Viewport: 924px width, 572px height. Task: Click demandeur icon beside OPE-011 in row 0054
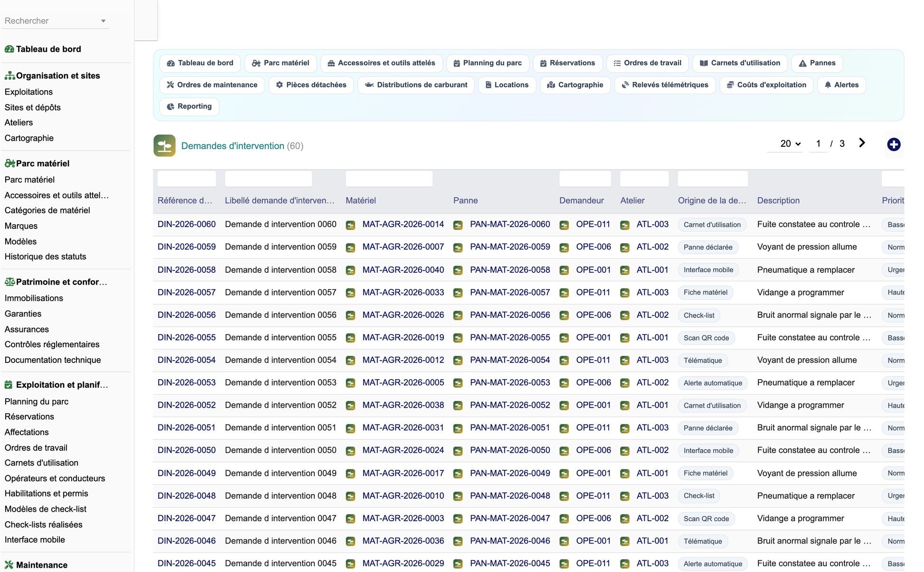[x=564, y=361]
